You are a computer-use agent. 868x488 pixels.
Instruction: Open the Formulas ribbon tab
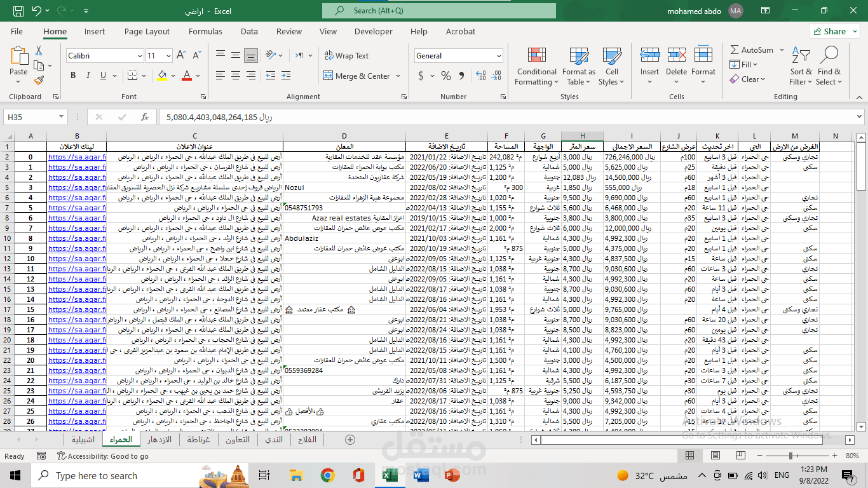click(x=205, y=31)
